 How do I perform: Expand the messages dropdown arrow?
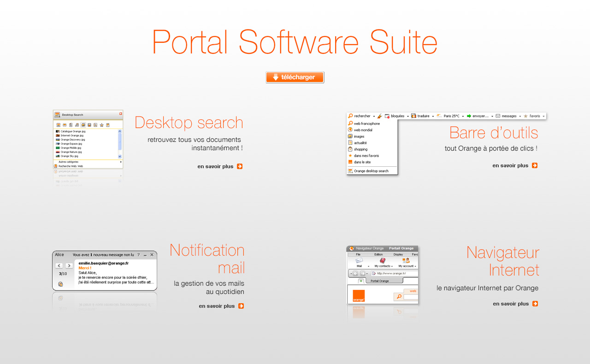point(520,117)
